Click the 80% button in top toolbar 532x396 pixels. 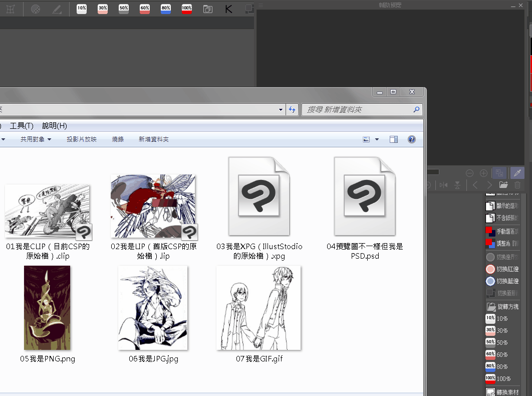coord(166,9)
